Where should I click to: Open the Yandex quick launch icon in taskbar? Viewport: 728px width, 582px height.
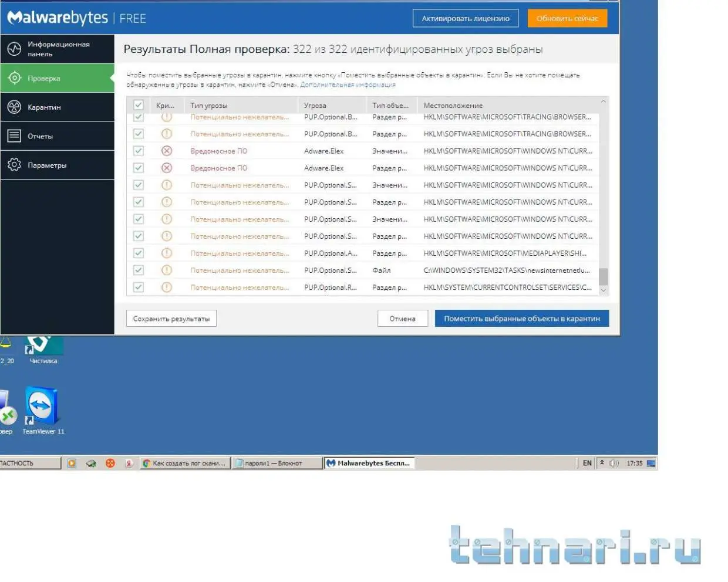(x=129, y=463)
